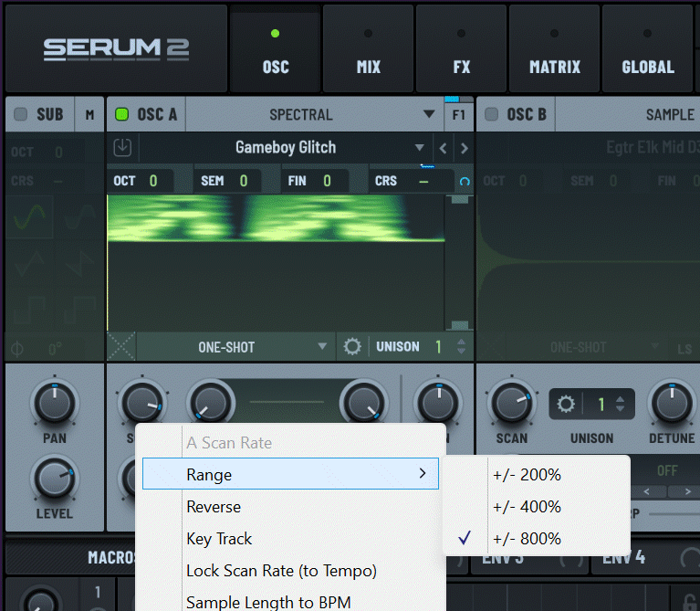Click the OSC B DETUNE knob
Image resolution: width=700 pixels, height=611 pixels.
(672, 403)
